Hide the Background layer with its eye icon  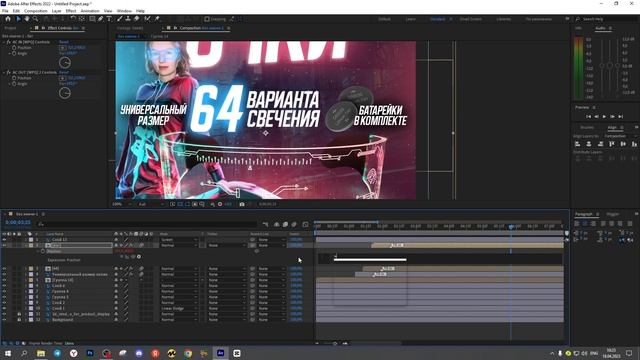4,320
